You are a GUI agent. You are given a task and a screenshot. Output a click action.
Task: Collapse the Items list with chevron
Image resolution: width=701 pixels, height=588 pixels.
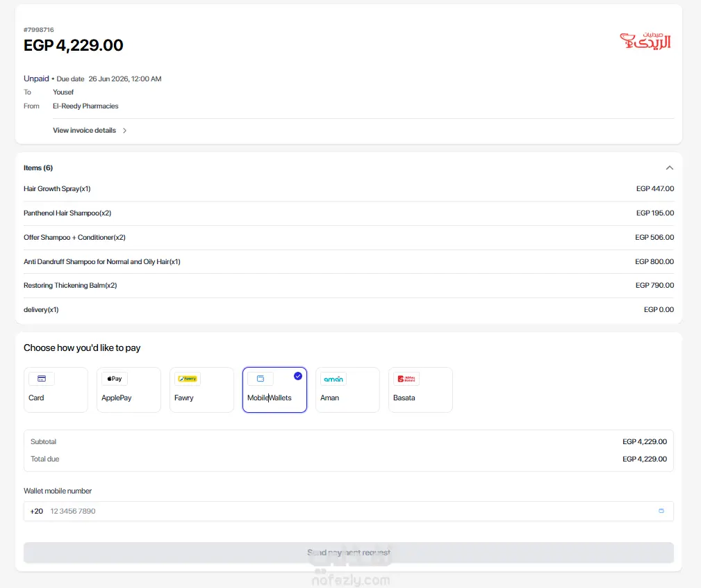click(669, 168)
